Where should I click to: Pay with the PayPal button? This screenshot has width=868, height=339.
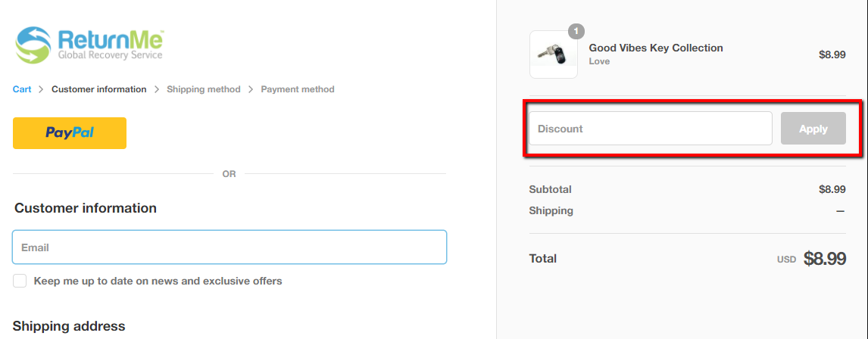(x=70, y=133)
